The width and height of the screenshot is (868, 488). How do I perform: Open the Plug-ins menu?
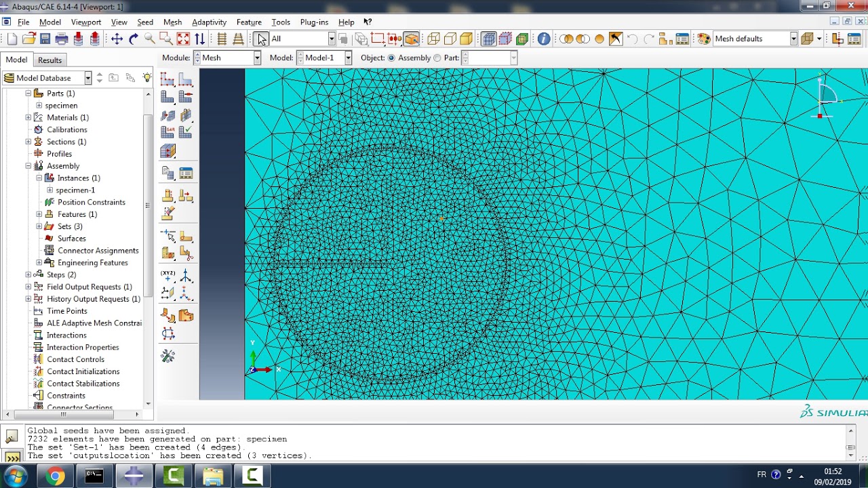[314, 22]
